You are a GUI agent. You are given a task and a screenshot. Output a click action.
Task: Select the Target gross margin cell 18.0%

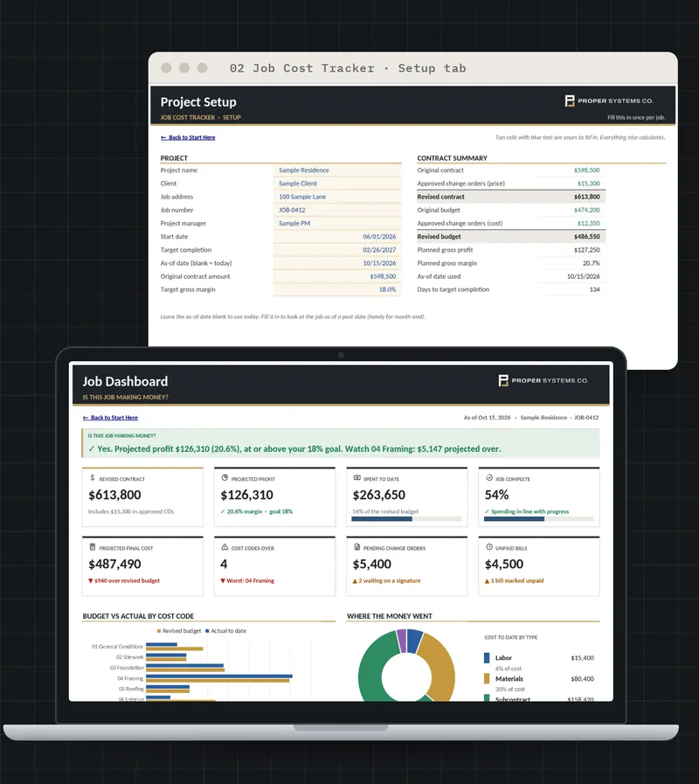click(x=337, y=289)
